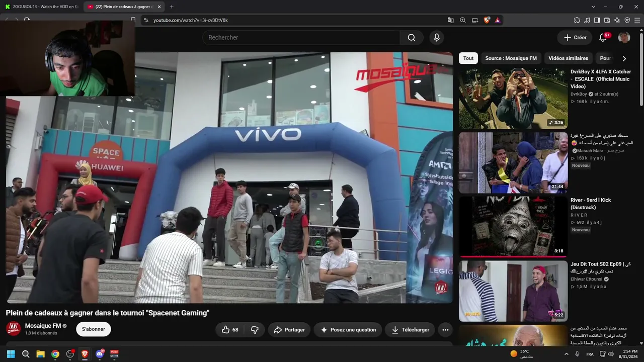Open File Explorer from the taskbar
644x362 pixels.
[40, 354]
